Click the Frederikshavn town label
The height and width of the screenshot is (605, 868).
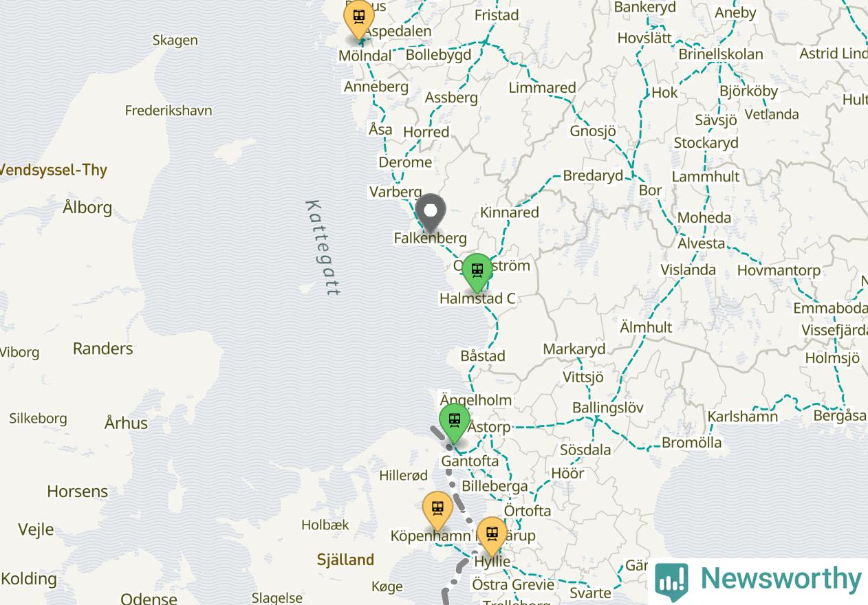169,110
